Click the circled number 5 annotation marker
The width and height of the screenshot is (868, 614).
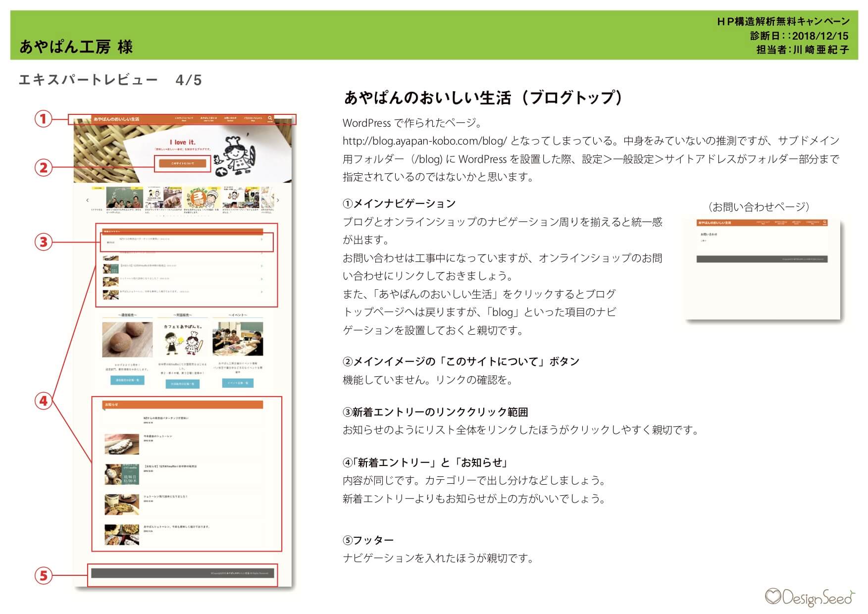44,575
